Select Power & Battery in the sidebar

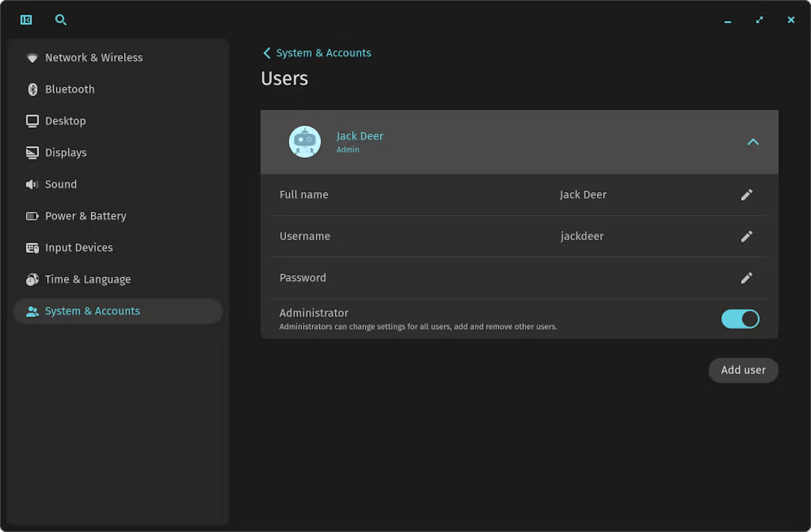coord(86,216)
